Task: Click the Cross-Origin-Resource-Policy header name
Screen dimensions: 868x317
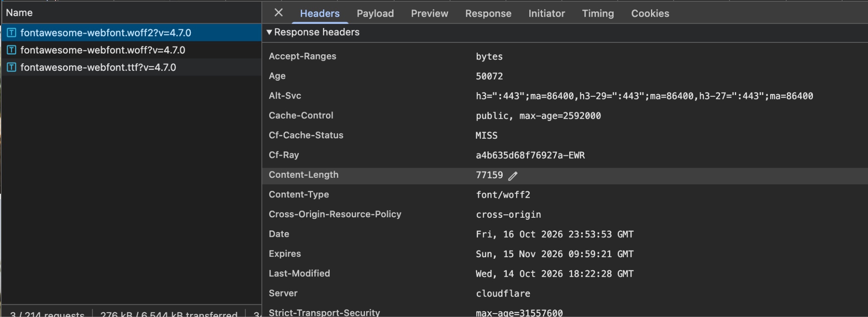Action: (x=335, y=214)
